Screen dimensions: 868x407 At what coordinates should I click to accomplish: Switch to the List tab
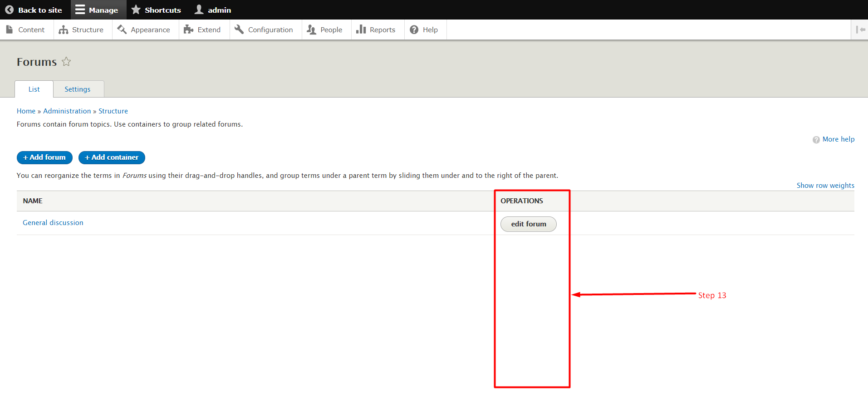tap(34, 89)
